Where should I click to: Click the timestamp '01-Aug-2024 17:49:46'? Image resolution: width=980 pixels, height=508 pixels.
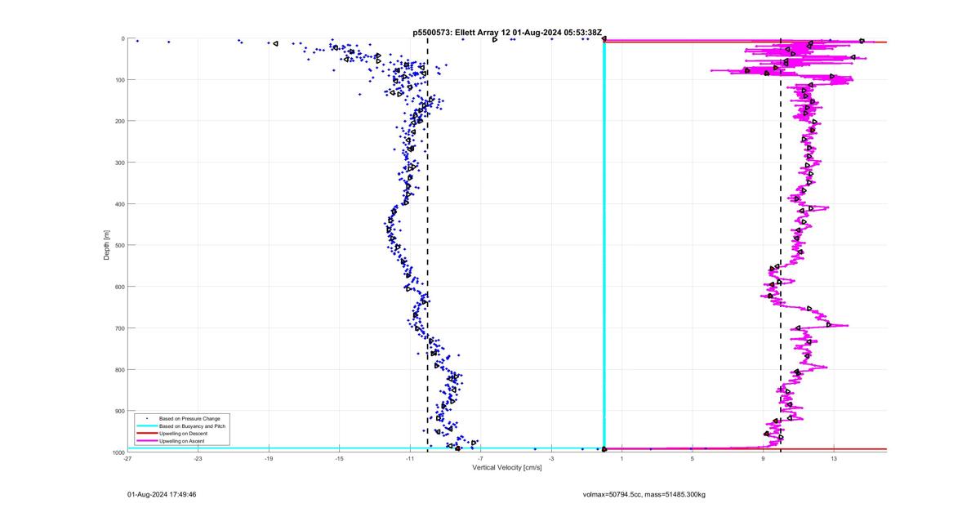[162, 494]
